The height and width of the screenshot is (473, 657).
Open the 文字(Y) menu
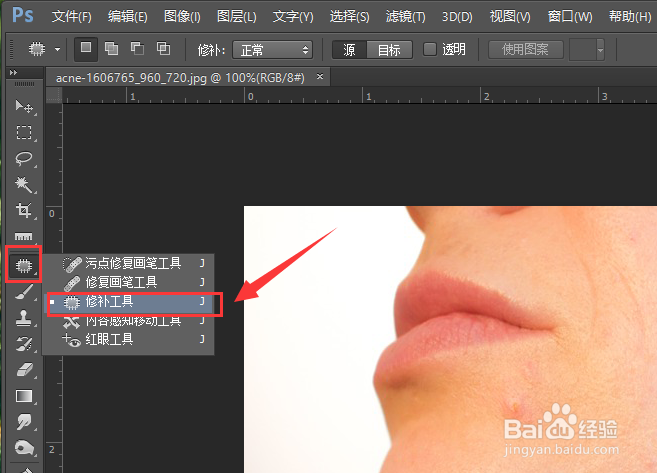(x=293, y=16)
